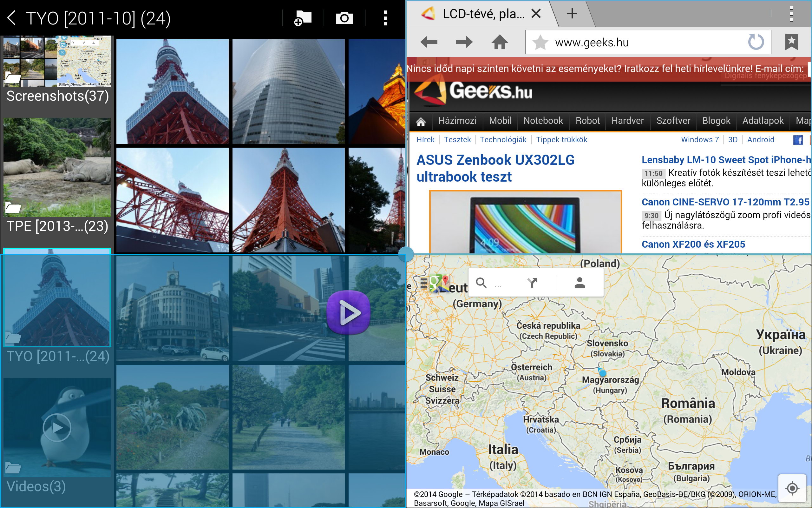Viewport: 812px width, 508px height.
Task: Tap the România label on the map
Action: 688,404
